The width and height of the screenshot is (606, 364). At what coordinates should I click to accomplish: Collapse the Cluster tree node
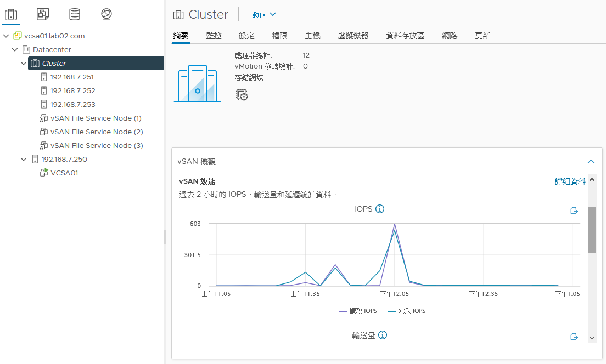tap(24, 63)
